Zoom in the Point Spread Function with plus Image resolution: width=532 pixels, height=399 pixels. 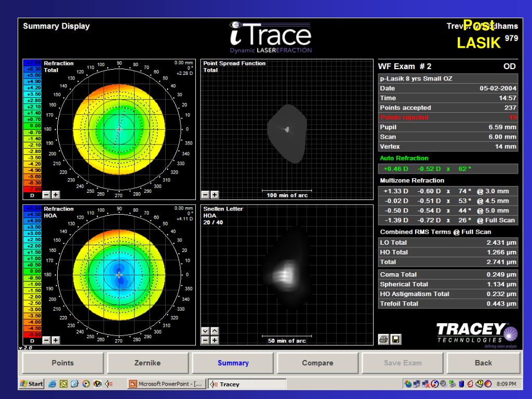click(x=215, y=195)
